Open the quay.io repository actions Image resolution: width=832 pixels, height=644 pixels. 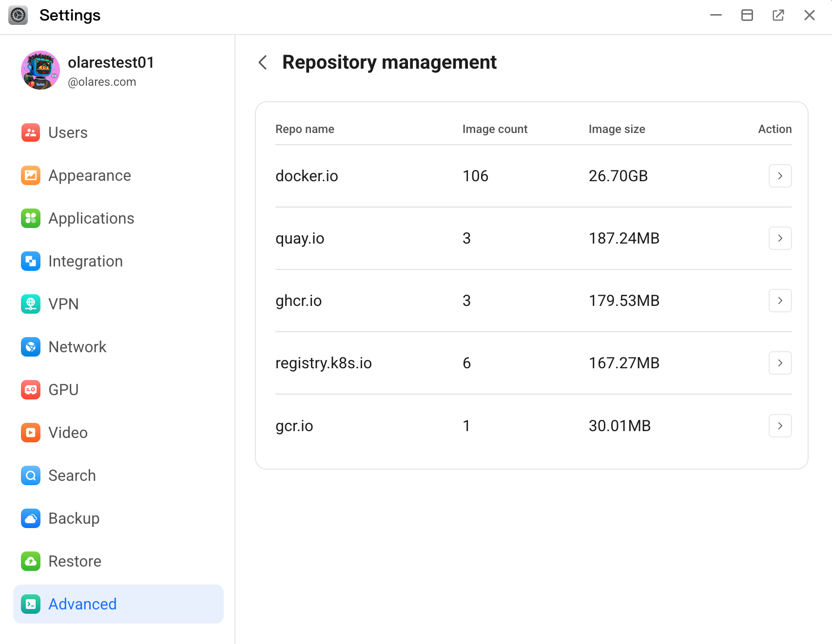(780, 238)
